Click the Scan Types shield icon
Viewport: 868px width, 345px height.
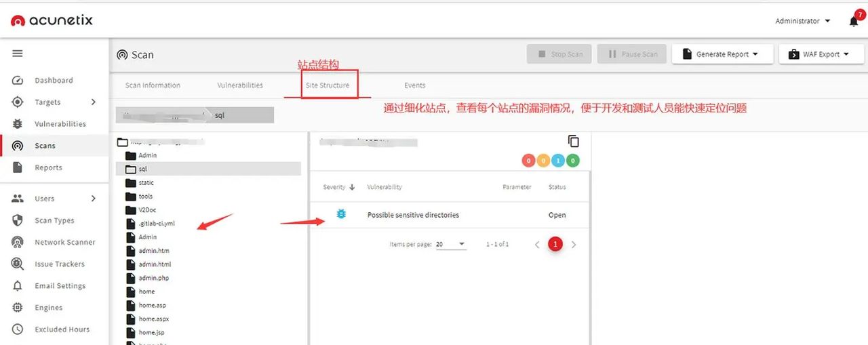click(x=18, y=220)
